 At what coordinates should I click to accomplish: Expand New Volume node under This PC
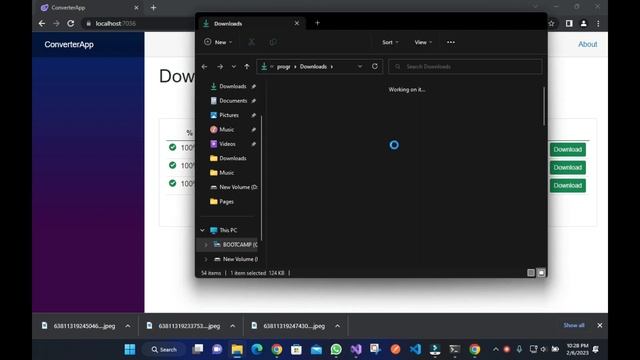pyautogui.click(x=206, y=259)
